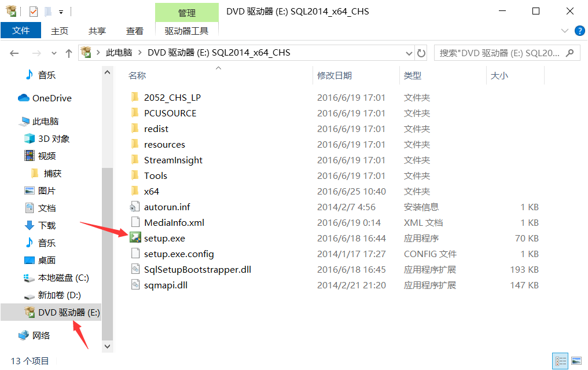Click chevron after 此电脑 in address bar
Screen dimensions: 588x370
(140, 53)
